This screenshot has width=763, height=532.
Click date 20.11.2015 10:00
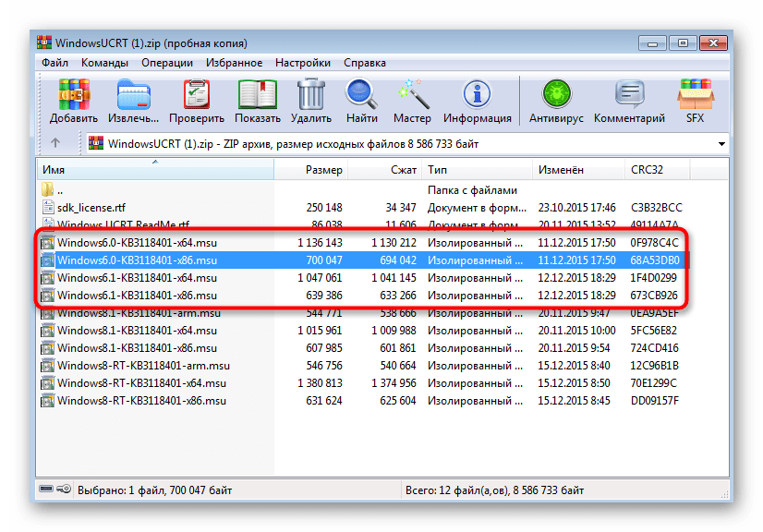point(576,330)
